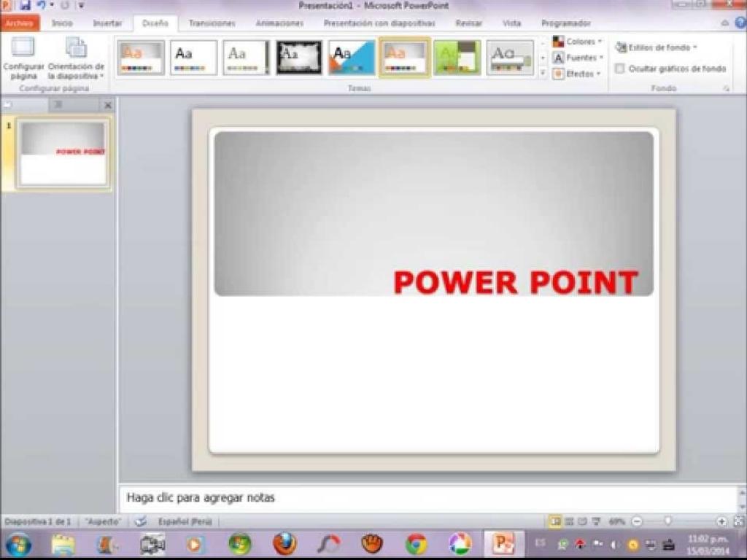Image resolution: width=747 pixels, height=560 pixels.
Task: Expand the Colores dropdown
Action: (577, 42)
